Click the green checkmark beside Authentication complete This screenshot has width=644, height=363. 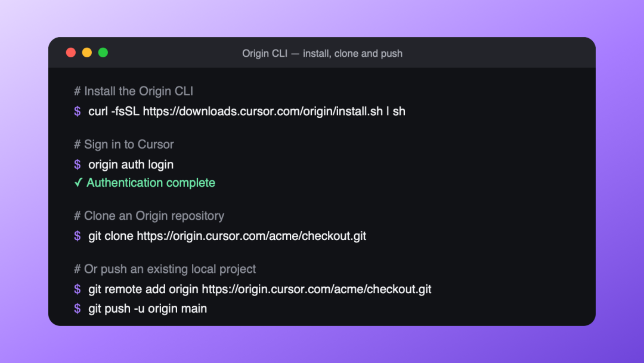[x=78, y=183]
